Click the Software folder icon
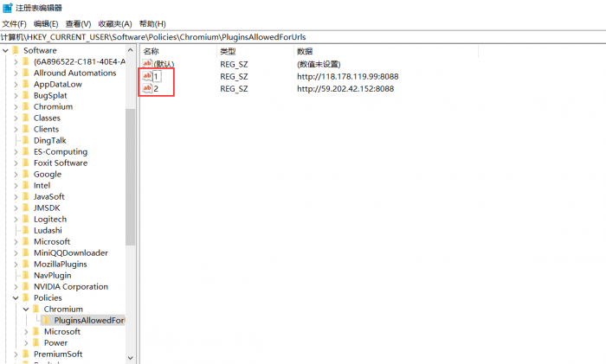 click(16, 50)
